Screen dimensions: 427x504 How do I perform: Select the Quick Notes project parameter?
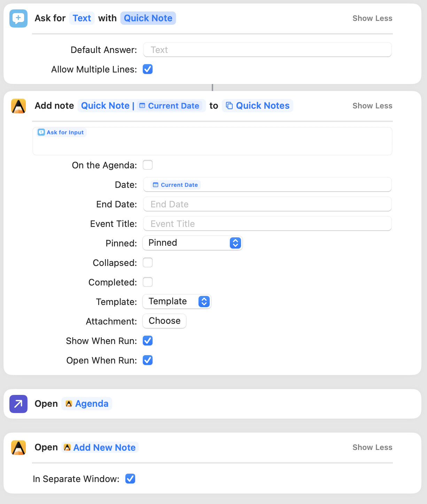click(257, 106)
